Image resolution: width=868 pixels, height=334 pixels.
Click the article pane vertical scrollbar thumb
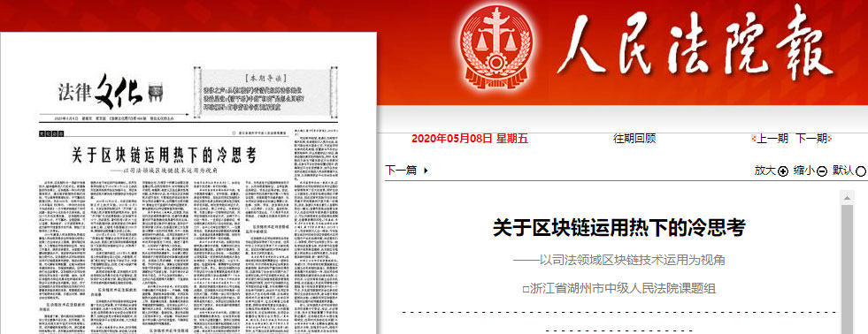(847, 269)
